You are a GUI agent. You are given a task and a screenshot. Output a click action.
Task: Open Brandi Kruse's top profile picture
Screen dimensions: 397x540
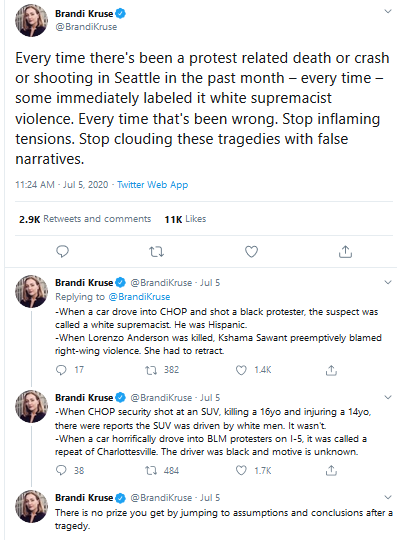[x=31, y=20]
